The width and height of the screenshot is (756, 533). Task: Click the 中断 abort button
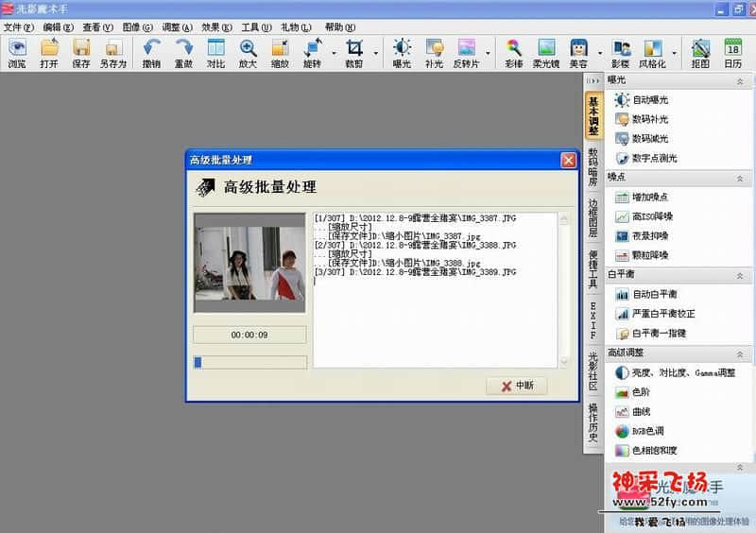[517, 386]
